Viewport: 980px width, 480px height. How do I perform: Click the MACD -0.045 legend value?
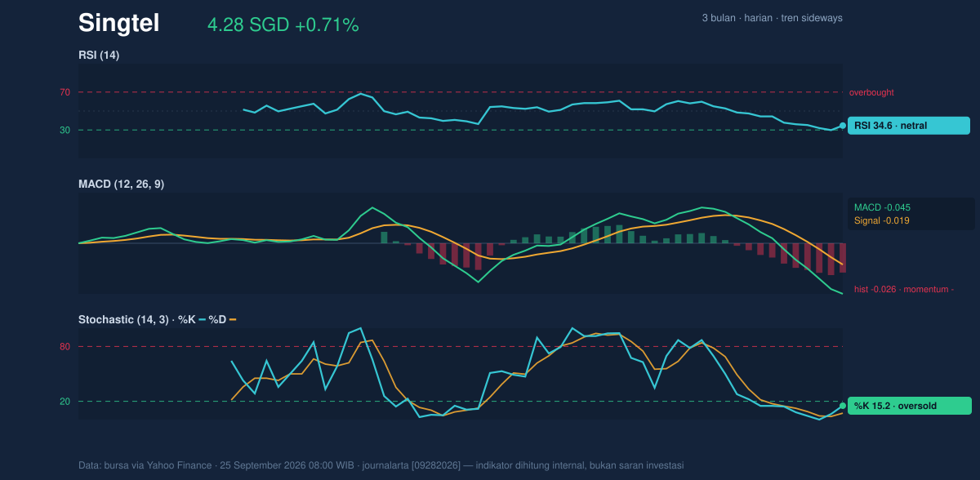(x=882, y=207)
